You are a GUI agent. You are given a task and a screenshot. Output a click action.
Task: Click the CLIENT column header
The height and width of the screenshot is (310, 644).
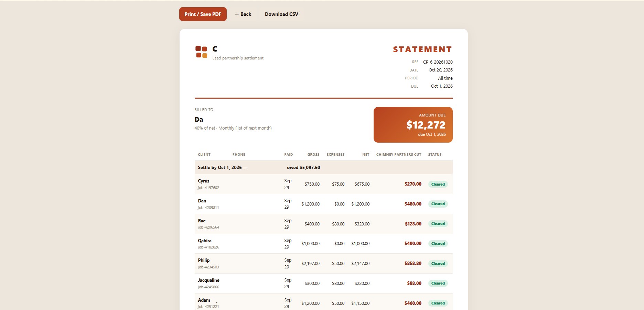204,155
